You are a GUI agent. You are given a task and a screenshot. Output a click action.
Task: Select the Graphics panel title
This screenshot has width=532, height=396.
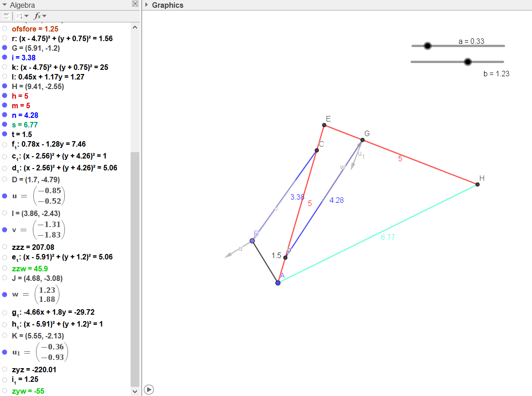pyautogui.click(x=168, y=5)
